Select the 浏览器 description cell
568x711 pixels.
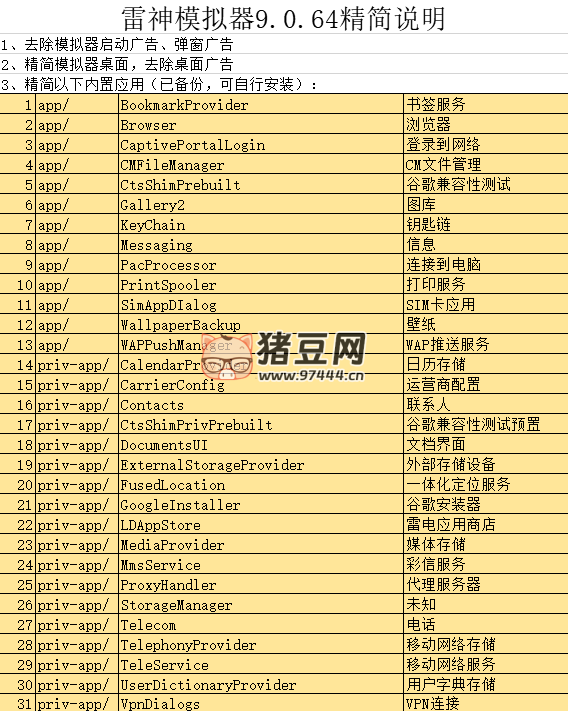click(486, 124)
